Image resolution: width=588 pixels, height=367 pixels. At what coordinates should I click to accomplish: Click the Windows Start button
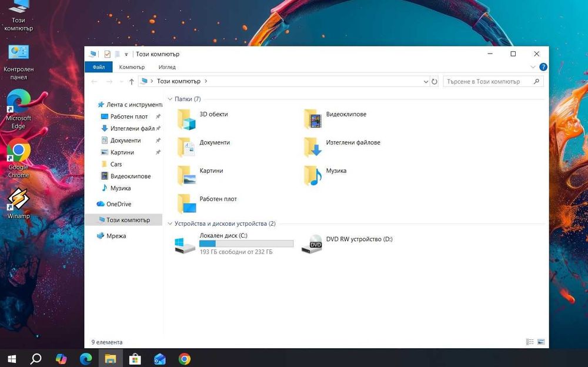point(12,359)
